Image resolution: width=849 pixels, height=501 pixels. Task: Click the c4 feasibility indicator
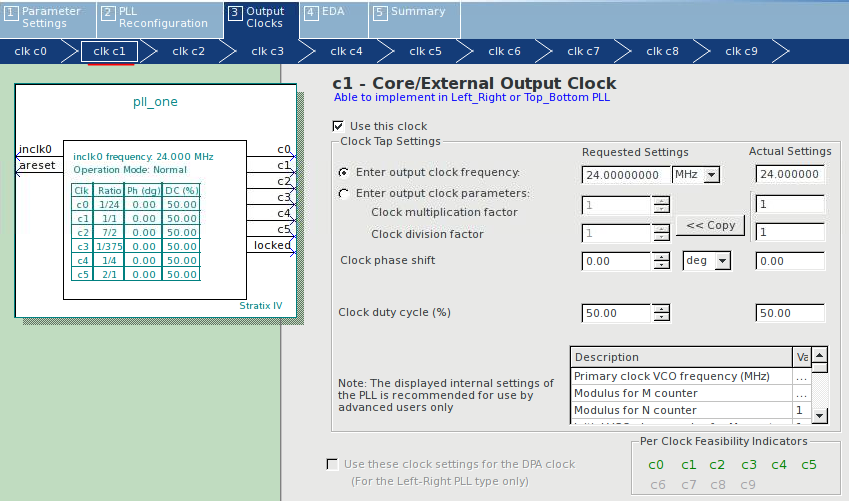click(x=779, y=465)
